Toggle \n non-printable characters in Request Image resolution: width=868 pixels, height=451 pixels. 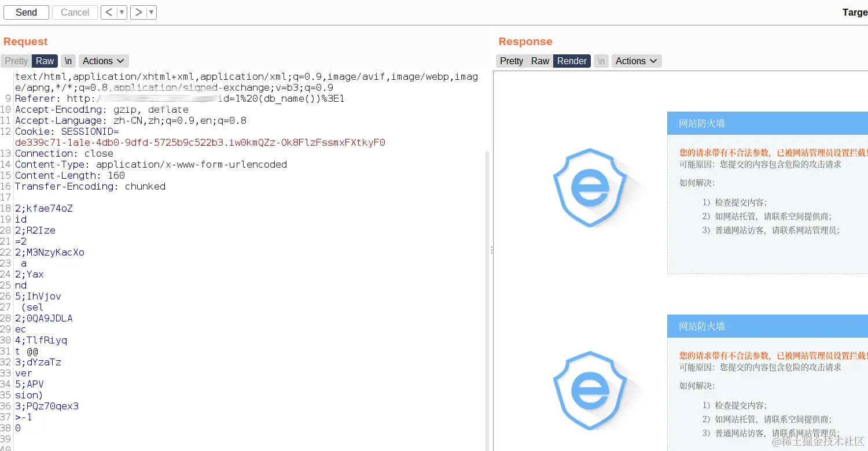coord(68,61)
